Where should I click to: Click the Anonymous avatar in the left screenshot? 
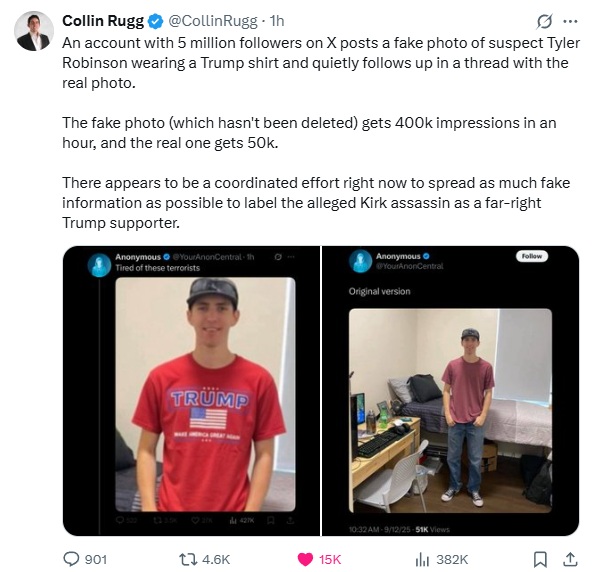coord(99,265)
